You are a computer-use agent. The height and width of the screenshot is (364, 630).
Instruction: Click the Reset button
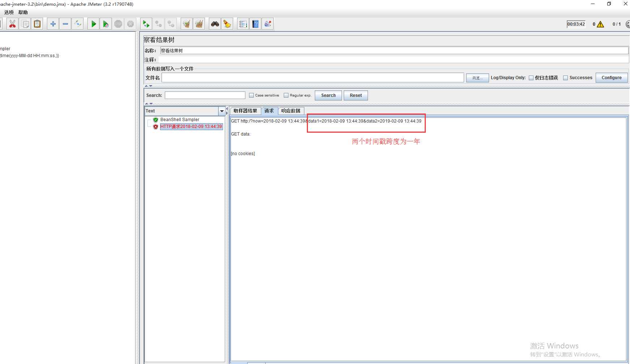(356, 95)
